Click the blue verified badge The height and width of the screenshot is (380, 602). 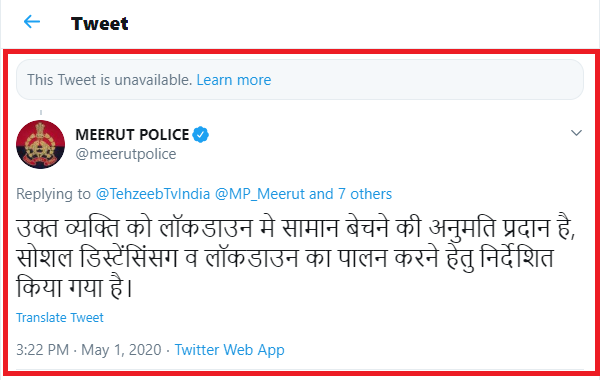point(200,135)
